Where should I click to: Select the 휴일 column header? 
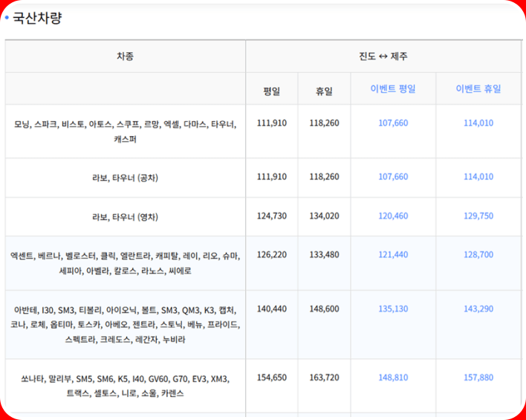point(324,91)
